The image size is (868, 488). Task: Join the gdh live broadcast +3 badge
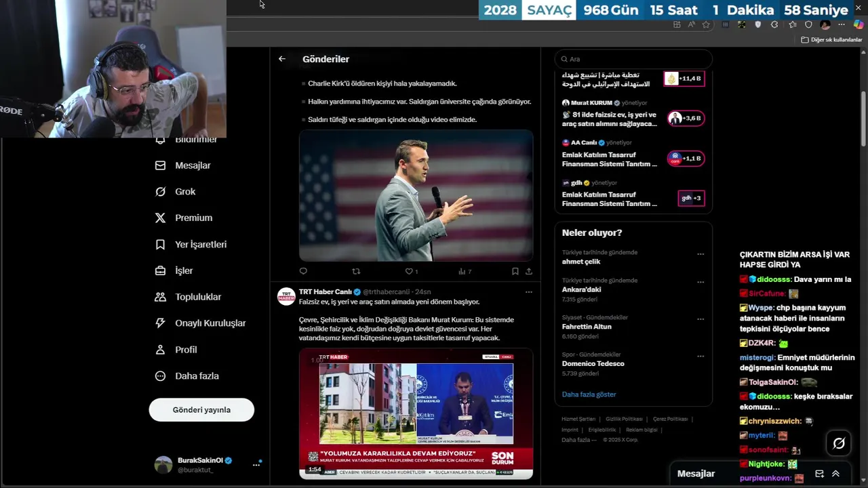pos(691,198)
